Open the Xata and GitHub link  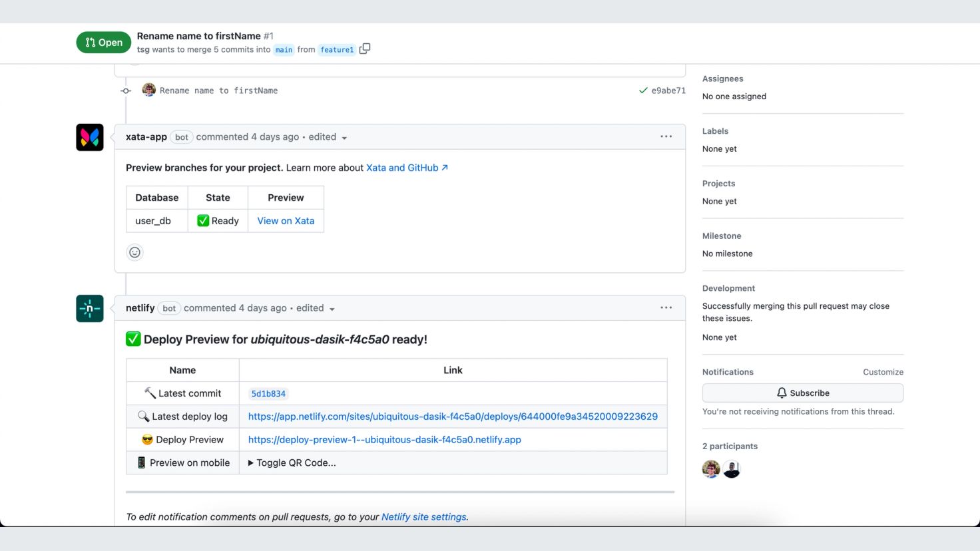(407, 168)
